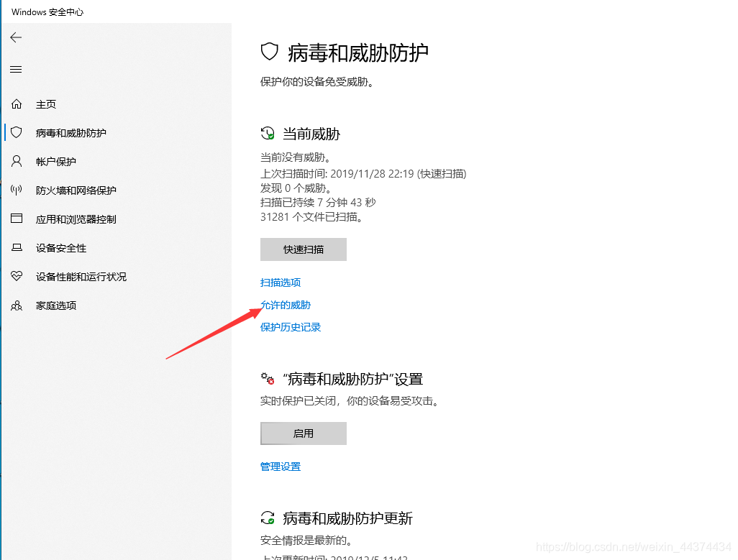Open the 允许的威胁 link
The image size is (738, 560).
(x=286, y=305)
